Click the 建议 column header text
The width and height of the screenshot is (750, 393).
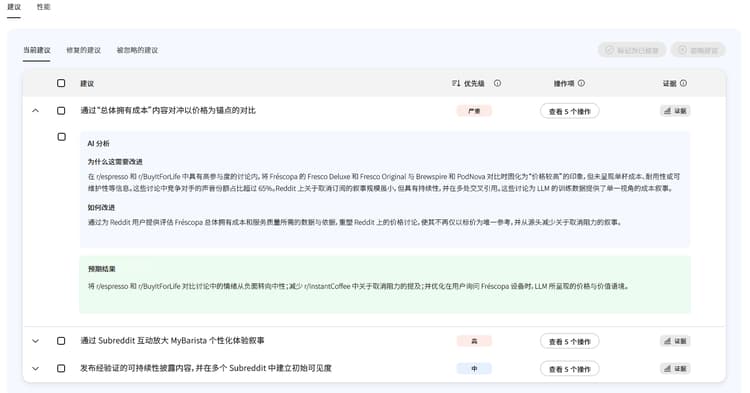click(x=87, y=83)
